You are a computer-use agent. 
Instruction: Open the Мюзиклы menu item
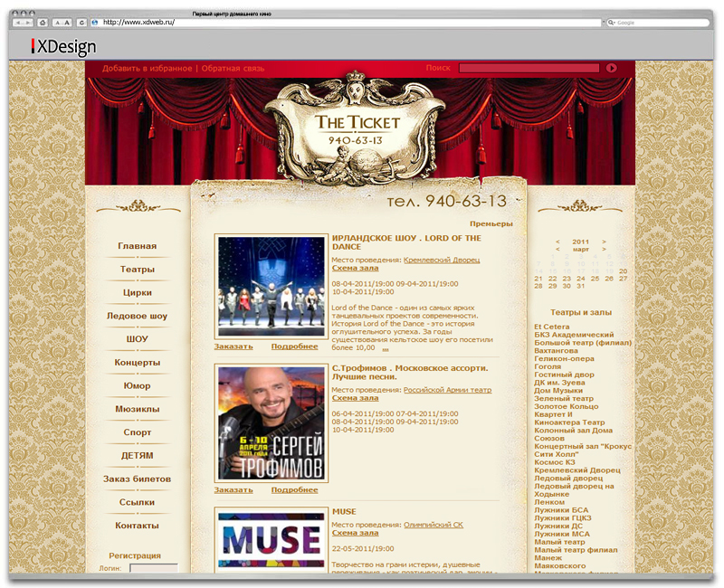pyautogui.click(x=138, y=409)
